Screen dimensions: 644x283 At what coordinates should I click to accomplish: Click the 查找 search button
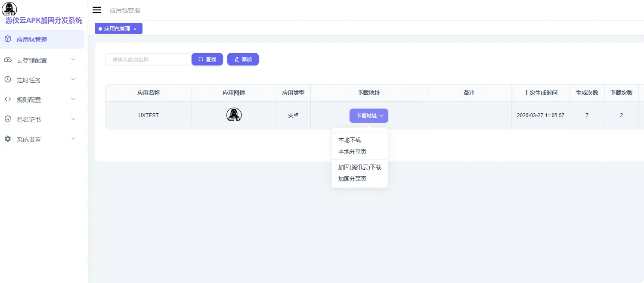pyautogui.click(x=207, y=59)
